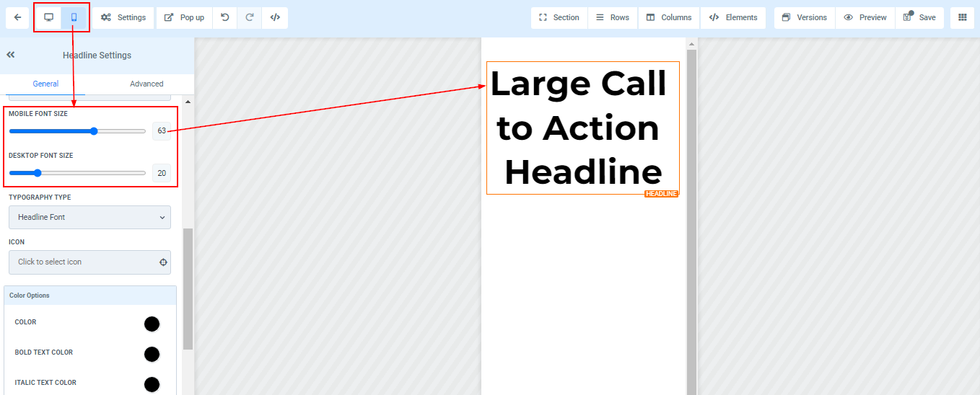Open the Pop up editor
The height and width of the screenshot is (395, 980).
(184, 17)
